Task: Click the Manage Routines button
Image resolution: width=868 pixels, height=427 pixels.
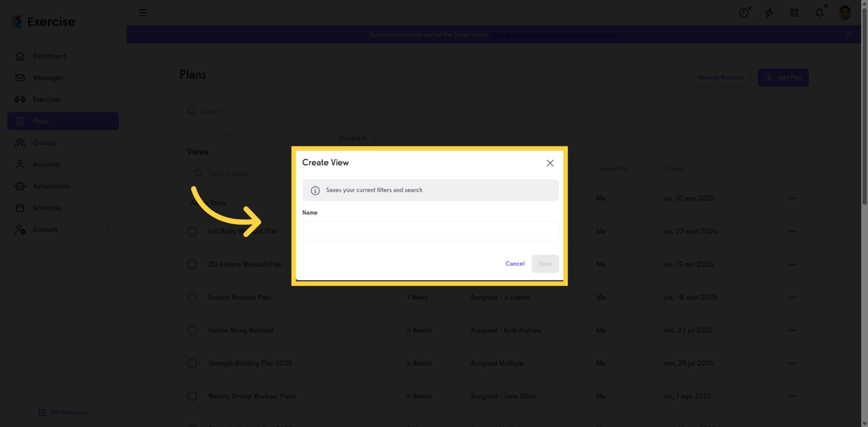Action: point(720,78)
